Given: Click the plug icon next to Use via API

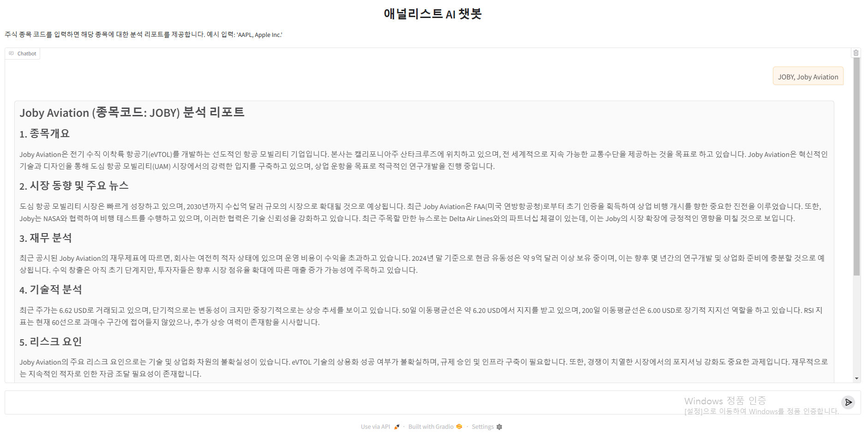Looking at the screenshot, I should point(396,426).
